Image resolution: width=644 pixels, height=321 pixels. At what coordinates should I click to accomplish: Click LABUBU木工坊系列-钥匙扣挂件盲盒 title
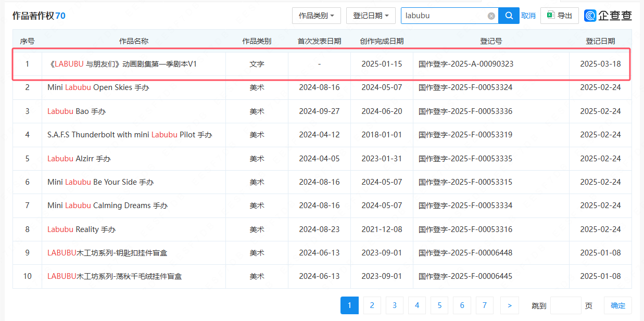coord(107,253)
